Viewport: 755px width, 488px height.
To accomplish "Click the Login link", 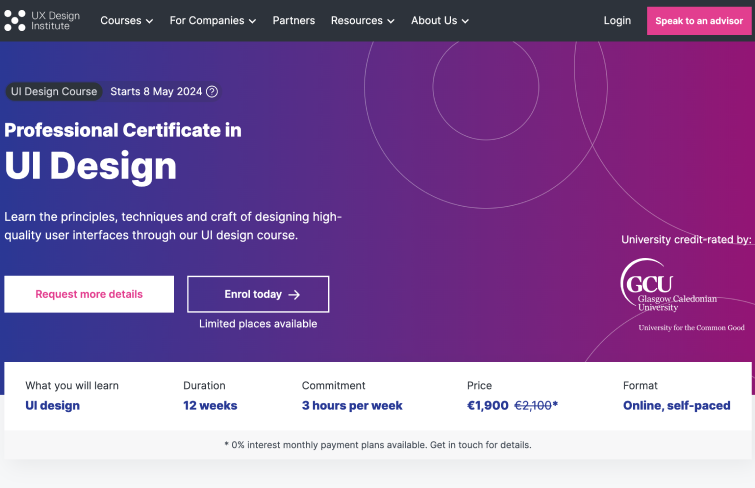I will tap(617, 21).
